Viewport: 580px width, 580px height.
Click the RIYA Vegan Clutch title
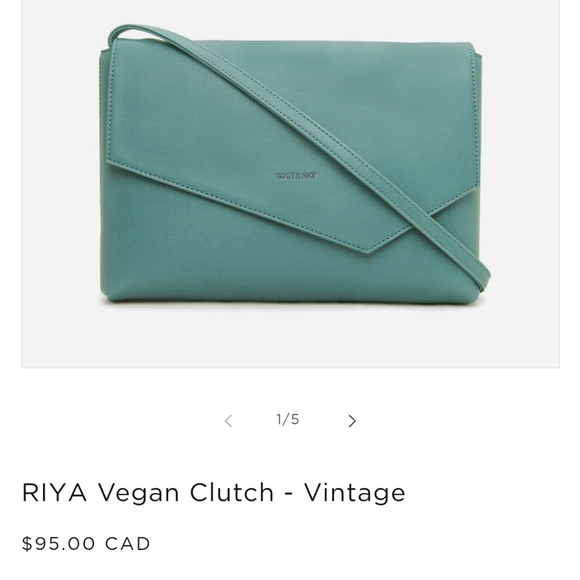pos(214,493)
